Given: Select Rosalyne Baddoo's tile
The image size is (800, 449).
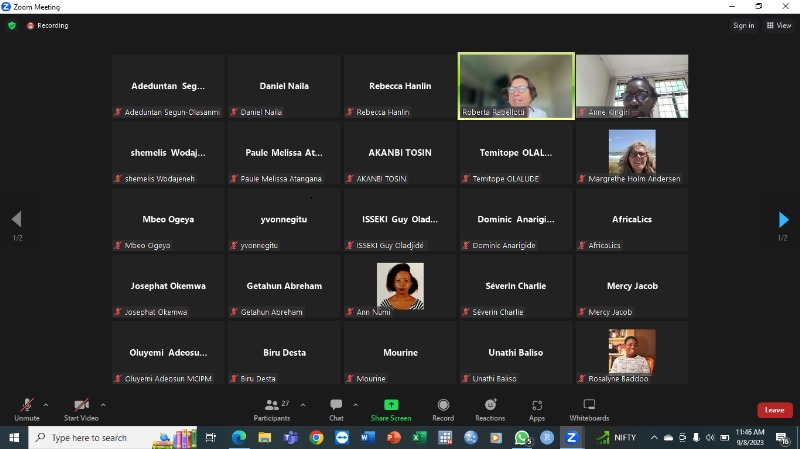Looking at the screenshot, I should pos(632,353).
